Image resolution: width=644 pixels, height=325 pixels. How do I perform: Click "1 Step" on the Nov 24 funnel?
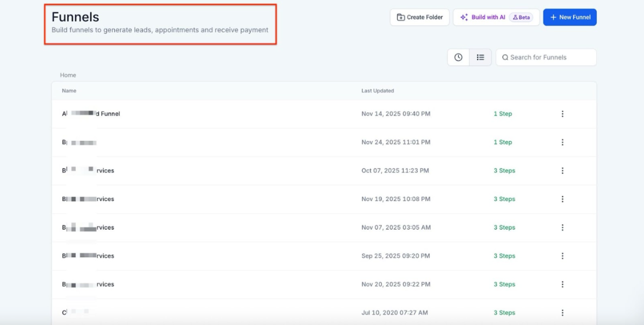coord(503,142)
